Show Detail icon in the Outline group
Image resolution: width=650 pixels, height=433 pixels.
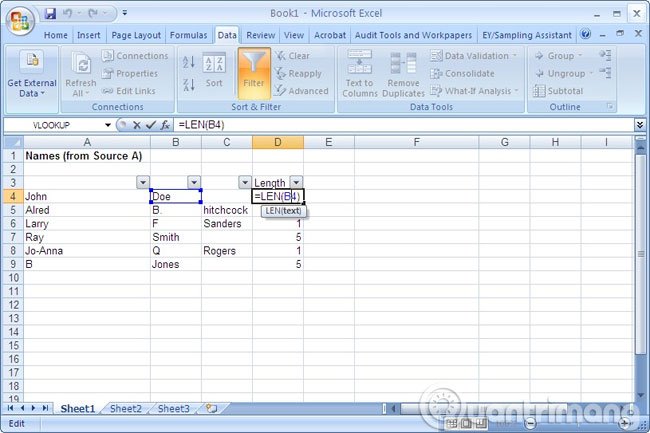pos(605,56)
